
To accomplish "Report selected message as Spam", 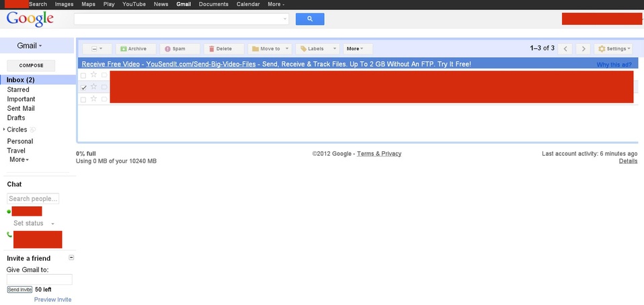I will tap(180, 49).
